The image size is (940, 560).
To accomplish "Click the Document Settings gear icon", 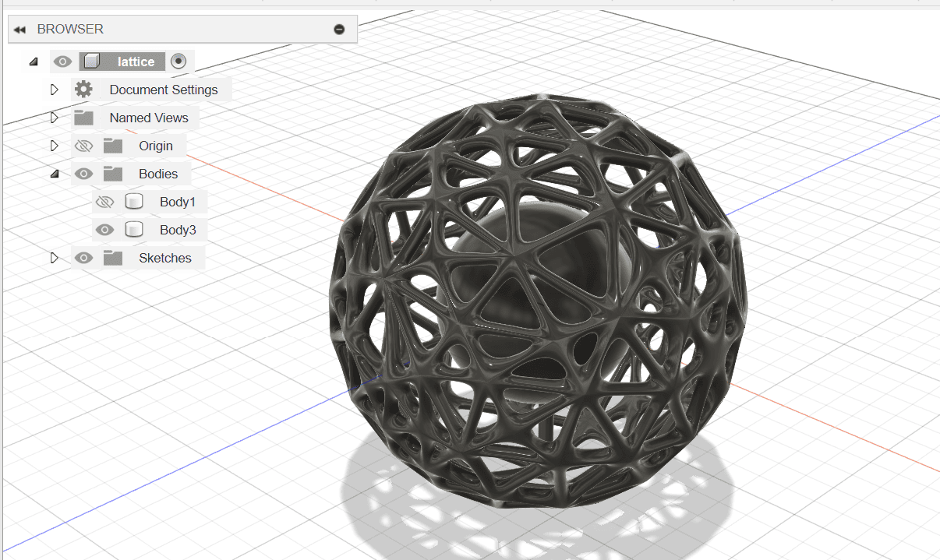I will click(x=83, y=90).
